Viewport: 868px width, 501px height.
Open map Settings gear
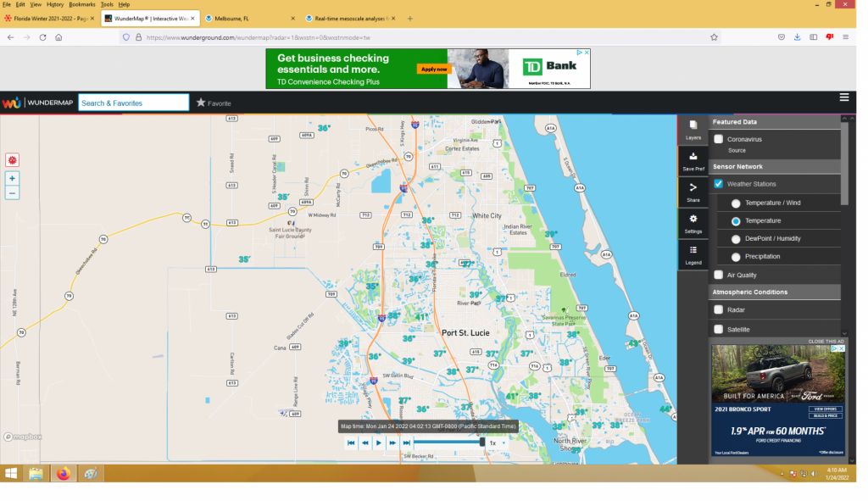(x=693, y=223)
